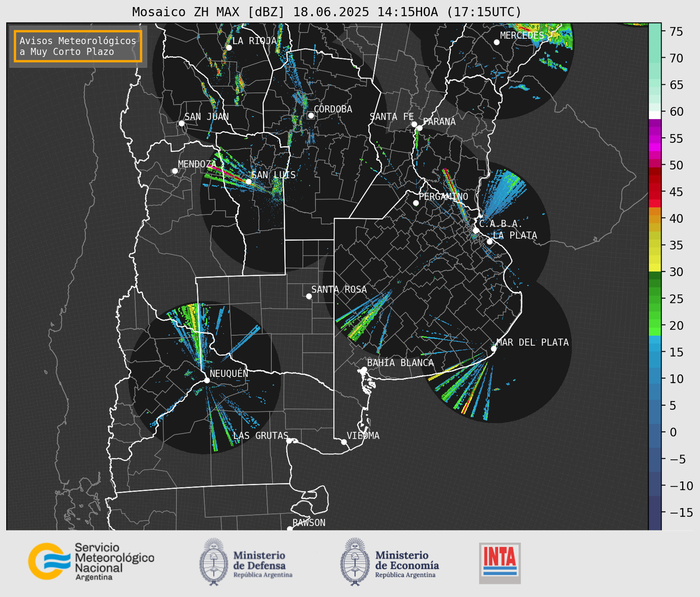Image resolution: width=700 pixels, height=597 pixels.
Task: Click the La Plata city marker dot
Action: (490, 242)
